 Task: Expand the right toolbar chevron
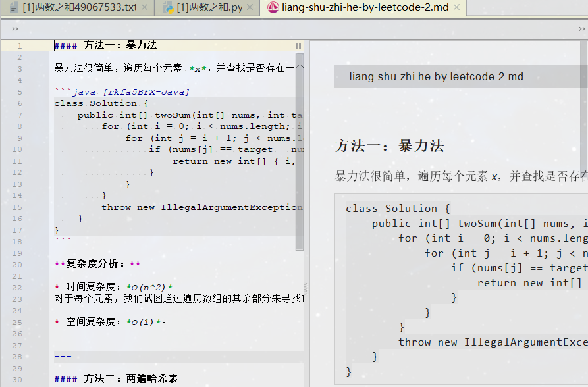tap(581, 29)
